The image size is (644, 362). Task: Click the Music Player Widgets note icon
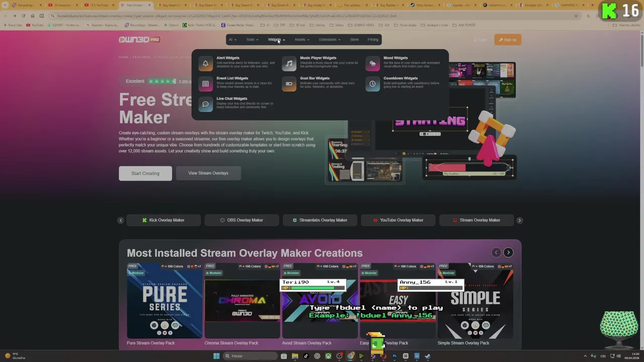pos(289,64)
